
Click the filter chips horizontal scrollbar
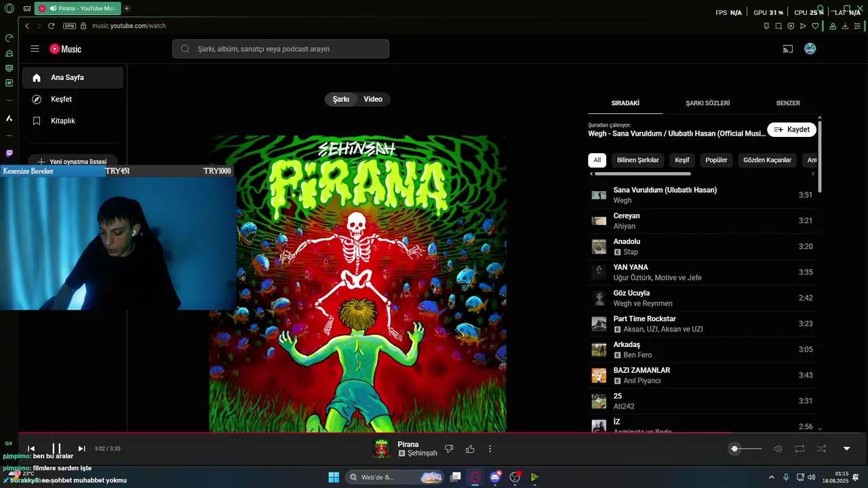(643, 174)
